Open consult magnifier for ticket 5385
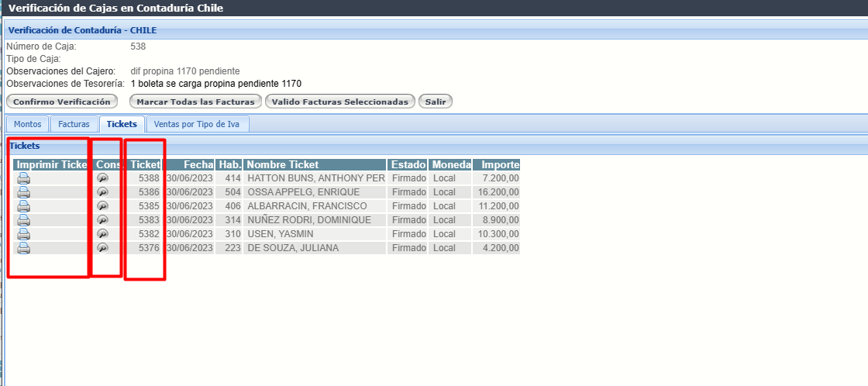 click(x=102, y=206)
